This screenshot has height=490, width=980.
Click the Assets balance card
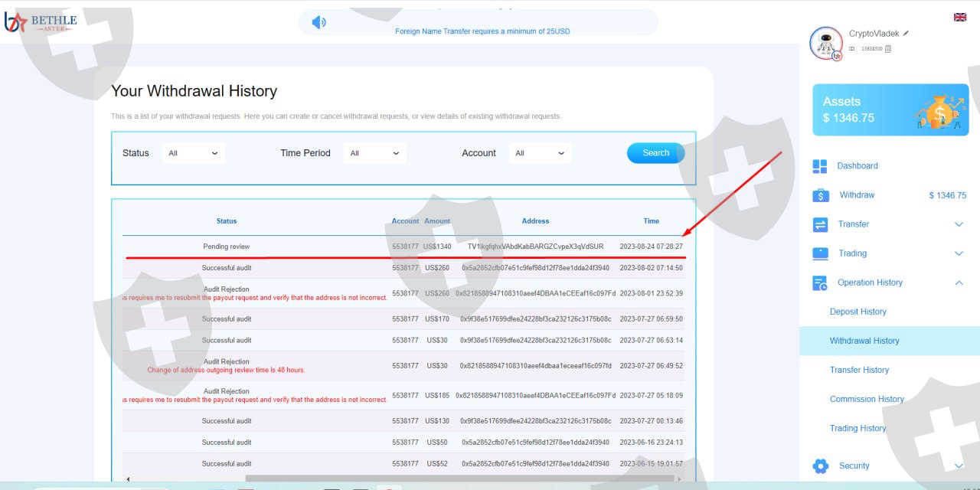(890, 110)
